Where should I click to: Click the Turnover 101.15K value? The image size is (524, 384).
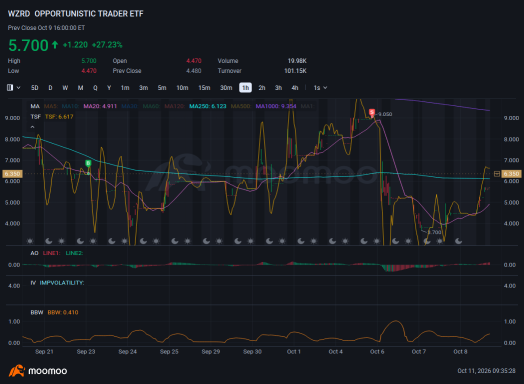click(295, 71)
